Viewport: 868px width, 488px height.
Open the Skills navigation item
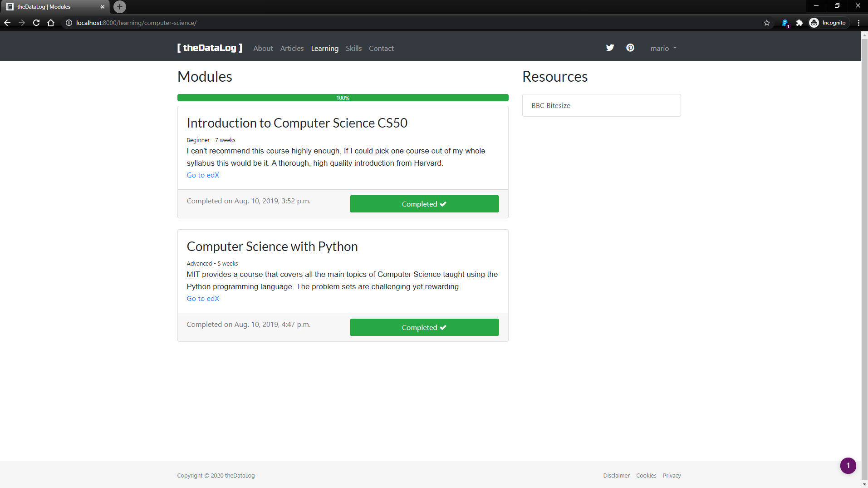tap(353, 48)
